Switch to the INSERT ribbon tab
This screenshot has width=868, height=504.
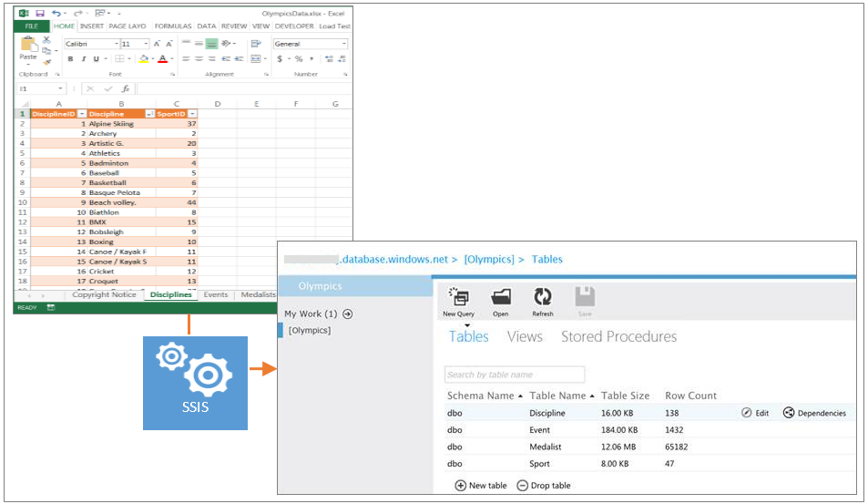pyautogui.click(x=91, y=26)
